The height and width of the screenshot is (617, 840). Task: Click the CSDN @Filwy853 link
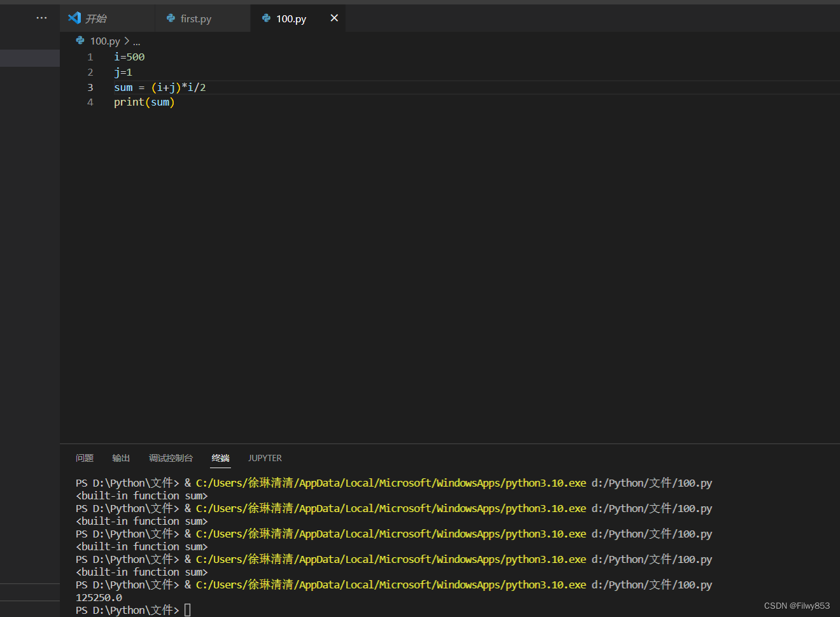coord(796,606)
